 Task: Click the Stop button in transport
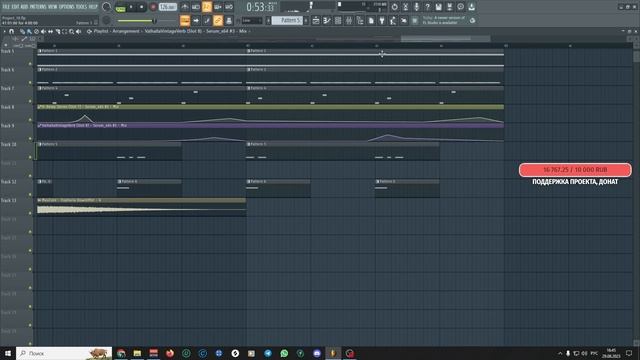click(141, 7)
